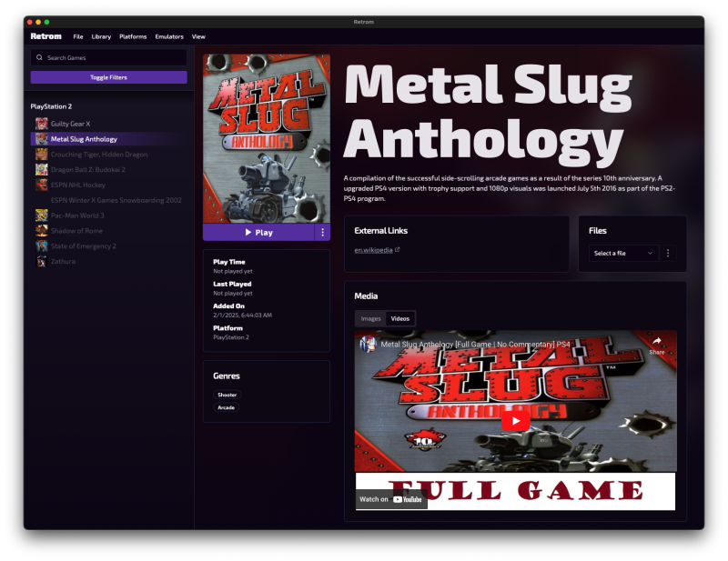Viewport: 728px width, 561px height.
Task: Select Crouching Tiger, Hidden Dragon in list
Action: click(x=108, y=154)
